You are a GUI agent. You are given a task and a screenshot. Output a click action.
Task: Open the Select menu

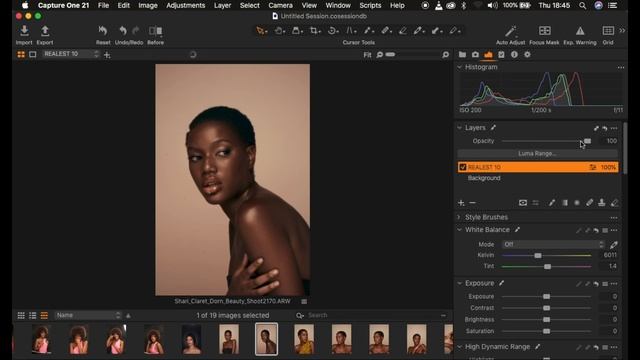pos(249,5)
